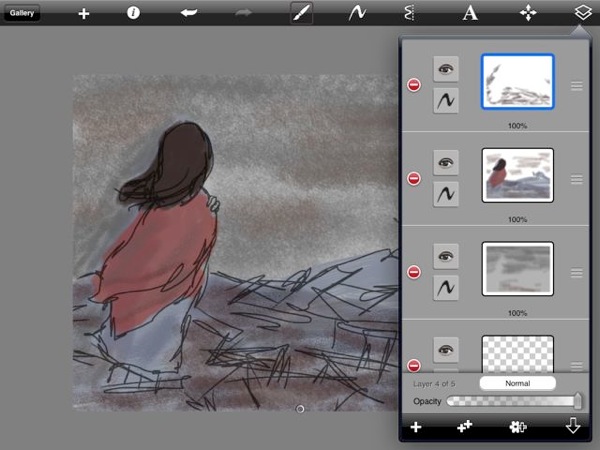
Task: Close the layers panel via layers icon
Action: (x=582, y=14)
